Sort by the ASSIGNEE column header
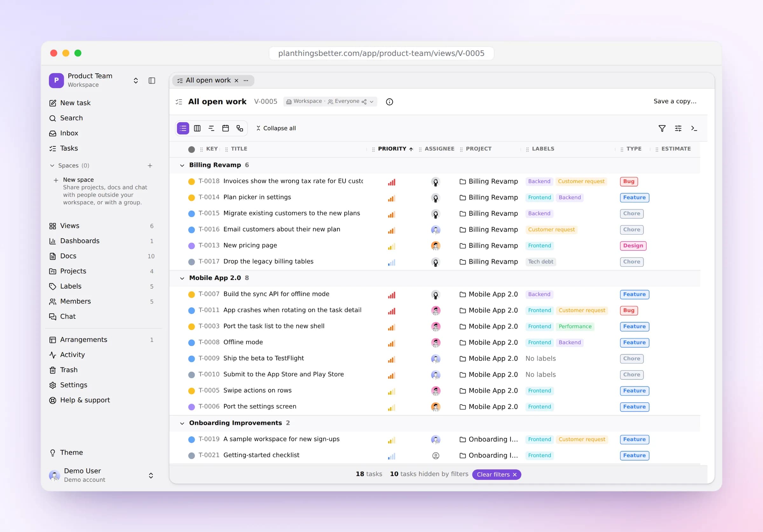The width and height of the screenshot is (763, 532). tap(439, 149)
